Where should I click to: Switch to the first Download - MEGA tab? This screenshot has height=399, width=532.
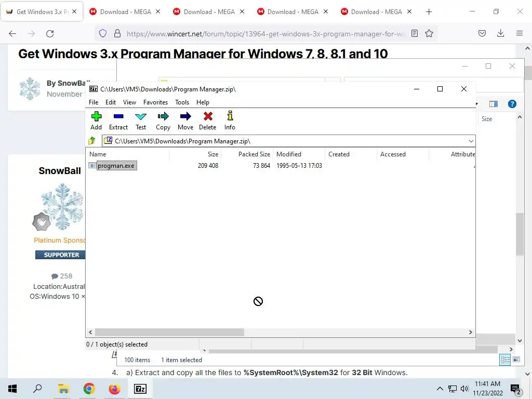(125, 12)
